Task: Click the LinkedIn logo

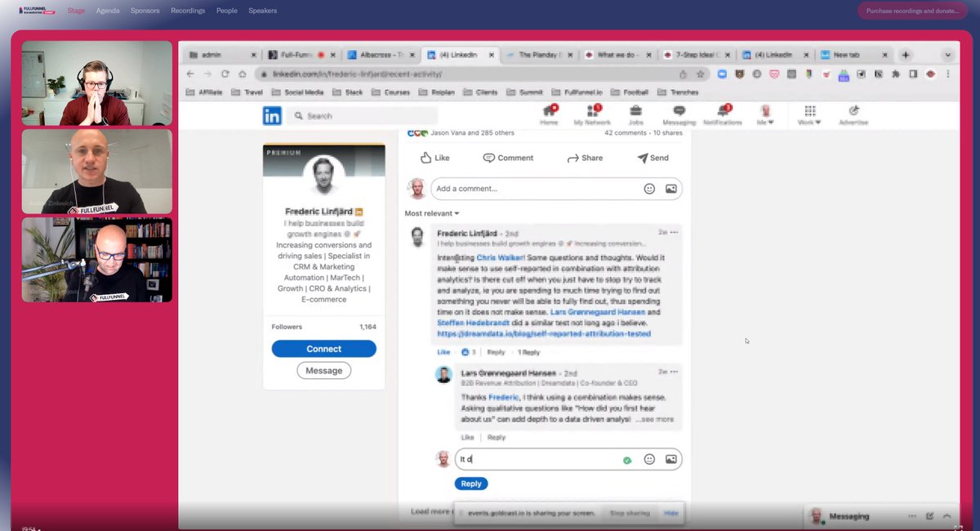Action: click(x=272, y=116)
